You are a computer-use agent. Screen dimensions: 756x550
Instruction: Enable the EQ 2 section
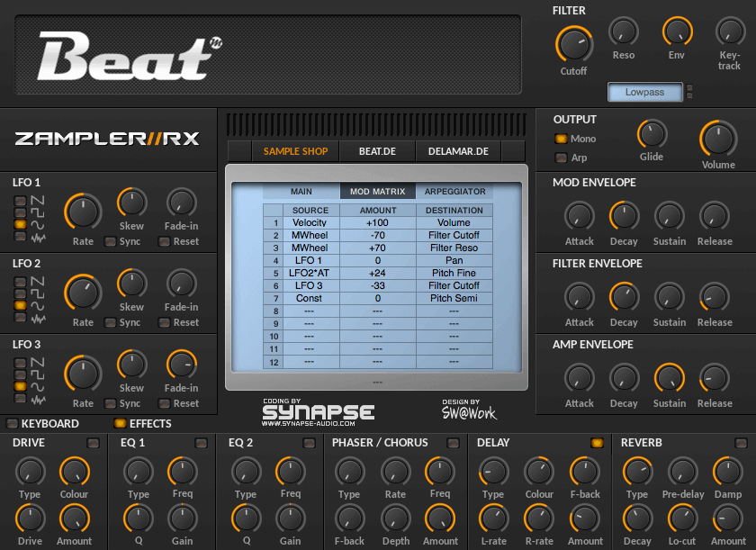click(309, 443)
